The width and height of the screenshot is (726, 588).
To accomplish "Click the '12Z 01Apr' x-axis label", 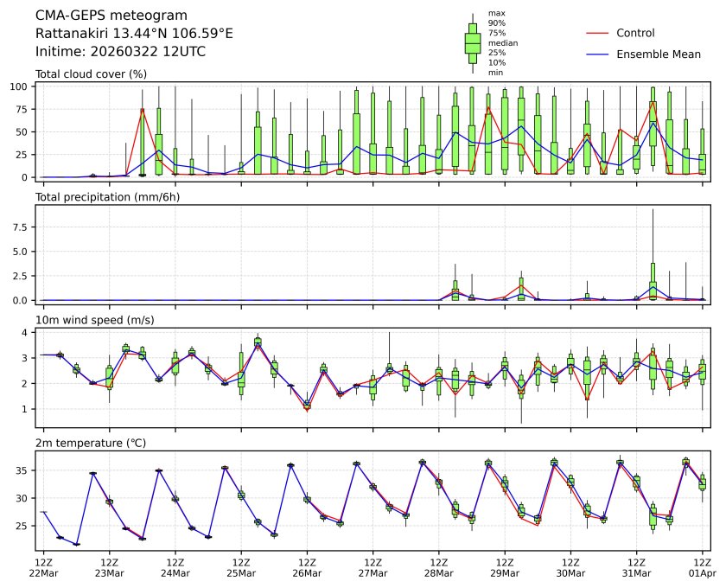I will point(702,567).
